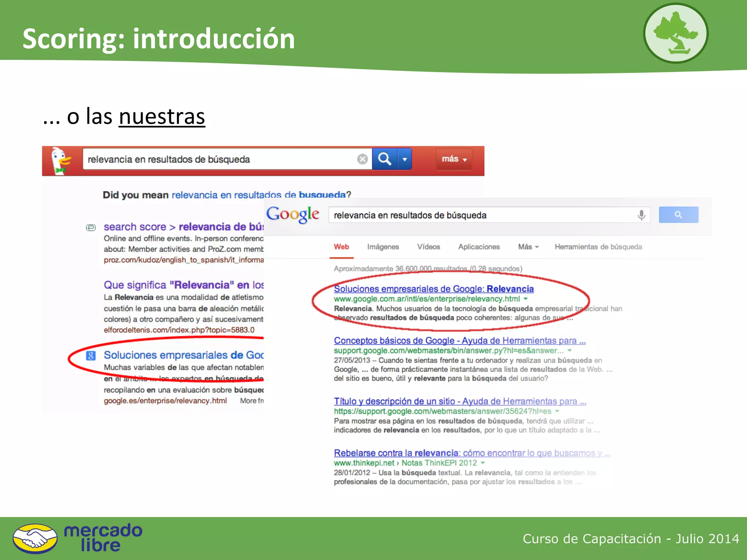Screen dimensions: 747x560
Task: Click the icon beside 'search score' result
Action: pos(91,227)
